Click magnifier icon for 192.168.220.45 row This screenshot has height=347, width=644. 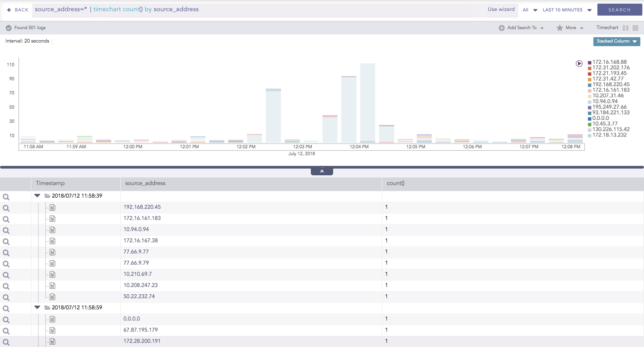6,208
